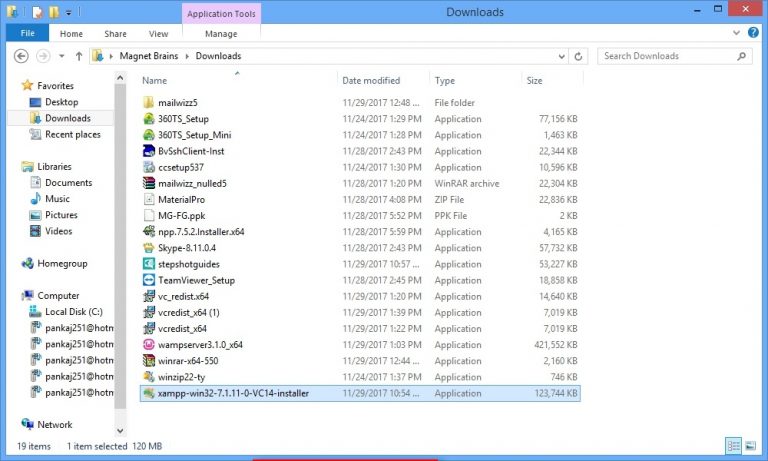Screen dimensions: 768x461
Task: Click the Back navigation arrow
Action: [x=21, y=56]
